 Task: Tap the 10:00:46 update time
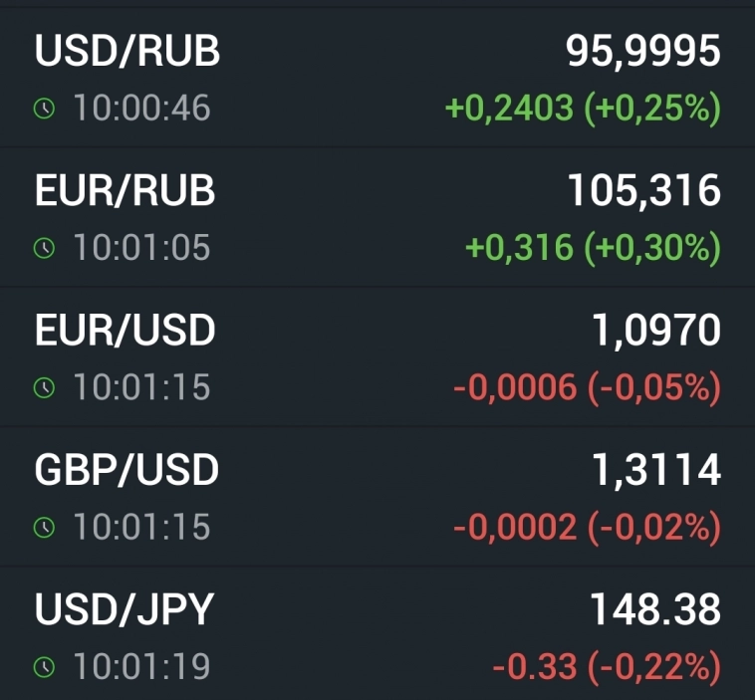(141, 109)
